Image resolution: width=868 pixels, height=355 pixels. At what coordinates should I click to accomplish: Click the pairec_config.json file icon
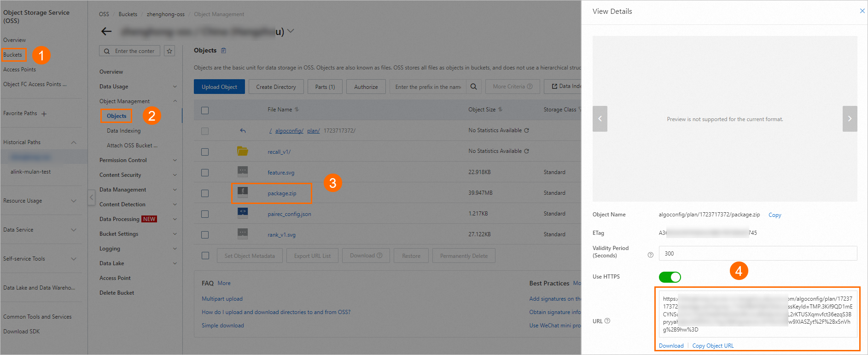[x=243, y=213]
